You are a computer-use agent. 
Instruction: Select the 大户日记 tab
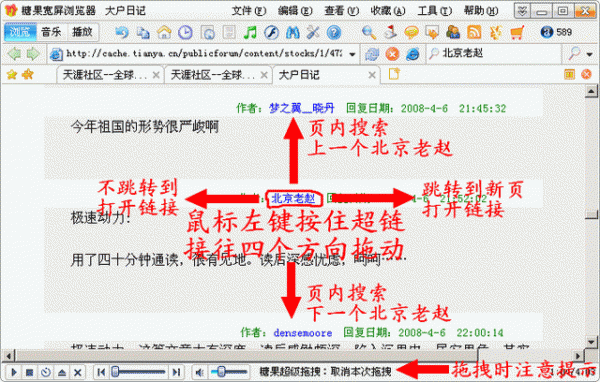pyautogui.click(x=299, y=75)
